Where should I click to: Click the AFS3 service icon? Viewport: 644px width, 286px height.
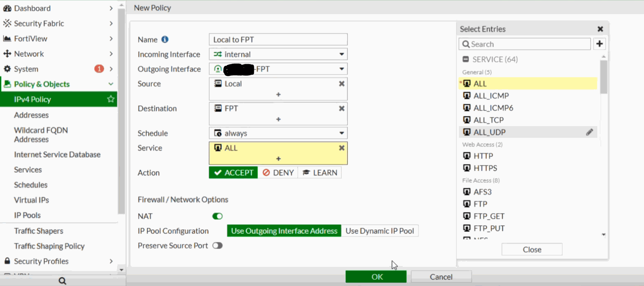467,192
